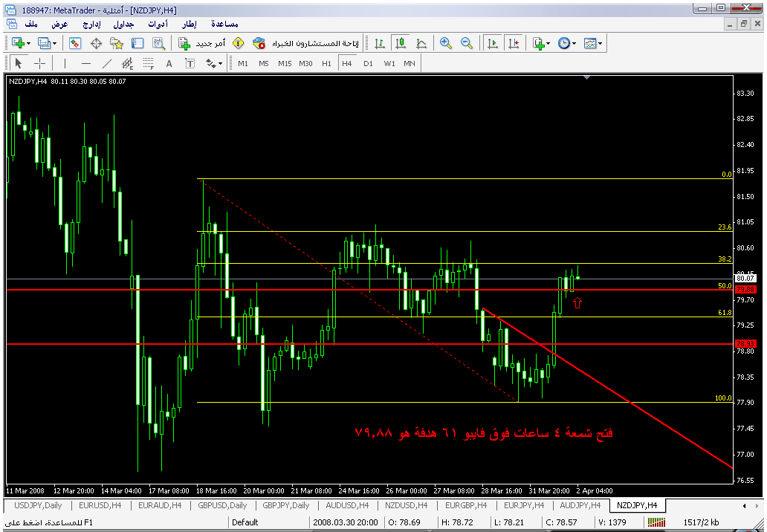The width and height of the screenshot is (767, 532).
Task: Select the Cursor arrow tool
Action: point(19,63)
